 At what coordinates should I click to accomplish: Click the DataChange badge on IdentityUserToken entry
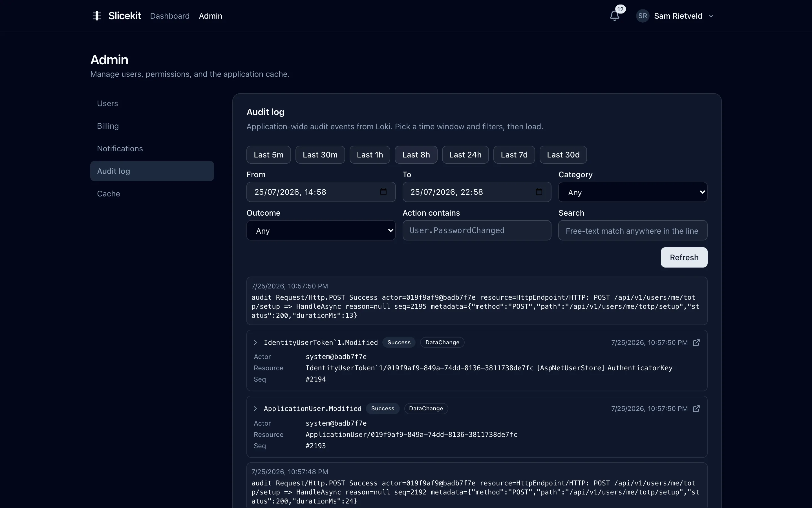[442, 342]
